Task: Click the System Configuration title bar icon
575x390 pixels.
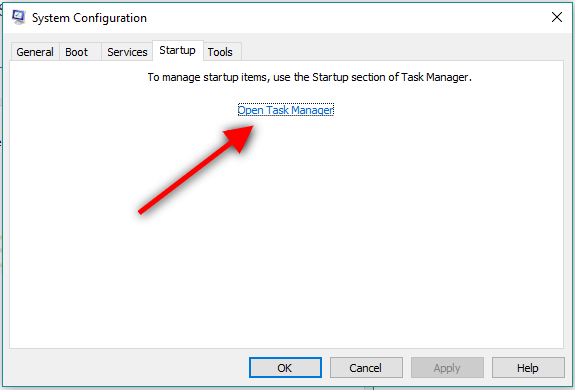Action: [18, 17]
